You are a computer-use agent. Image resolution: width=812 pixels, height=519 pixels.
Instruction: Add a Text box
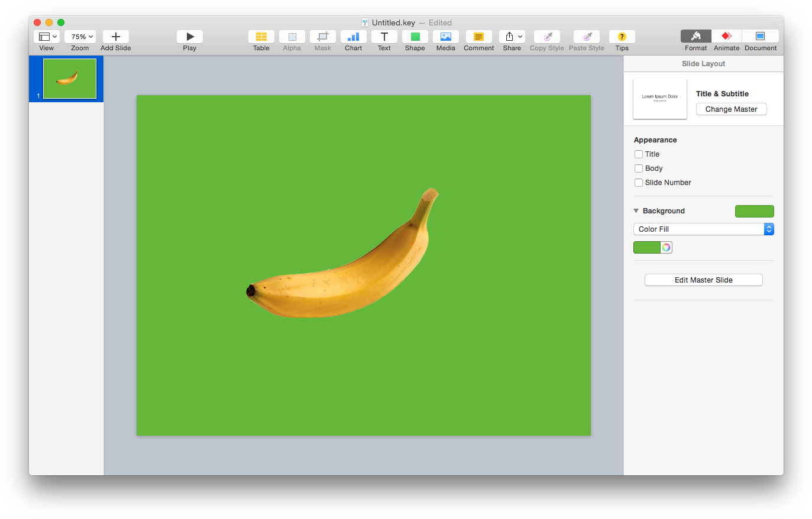click(x=384, y=37)
